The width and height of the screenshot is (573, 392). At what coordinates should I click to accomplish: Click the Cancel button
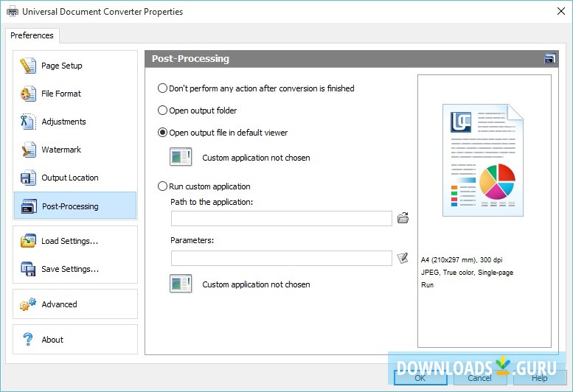tap(480, 377)
